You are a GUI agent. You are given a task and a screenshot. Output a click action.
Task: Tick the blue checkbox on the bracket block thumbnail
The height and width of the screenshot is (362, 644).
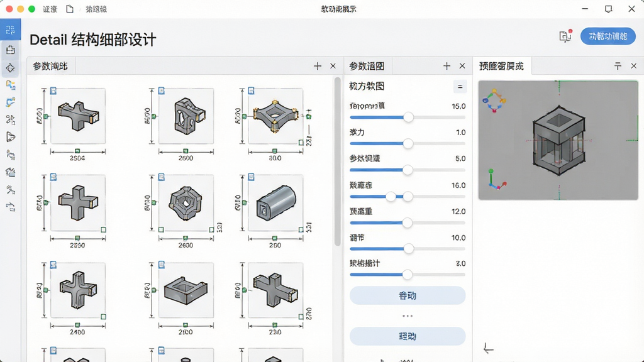[162, 90]
